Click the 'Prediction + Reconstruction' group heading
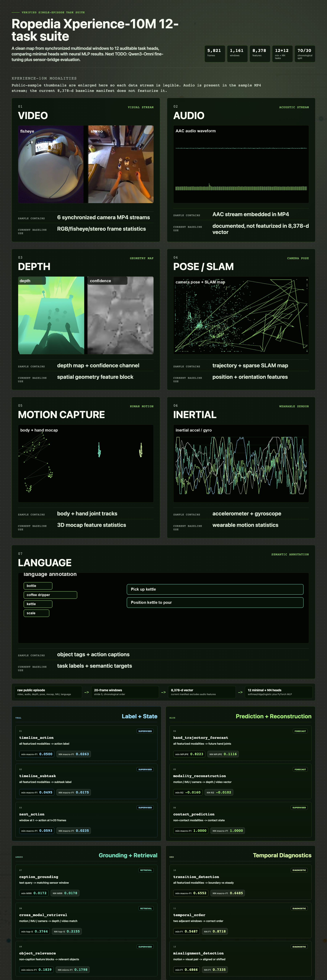This screenshot has height=980, width=327. 273,716
